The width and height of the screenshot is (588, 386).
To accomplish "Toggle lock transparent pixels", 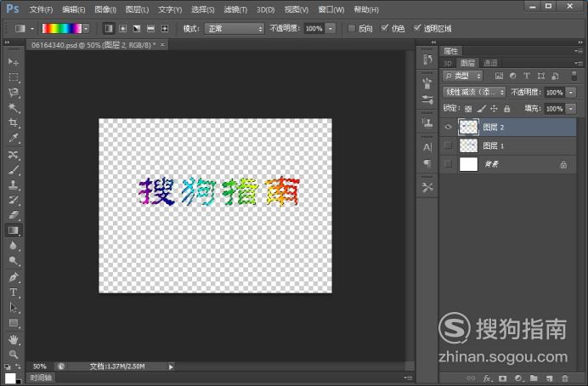I will pos(468,109).
